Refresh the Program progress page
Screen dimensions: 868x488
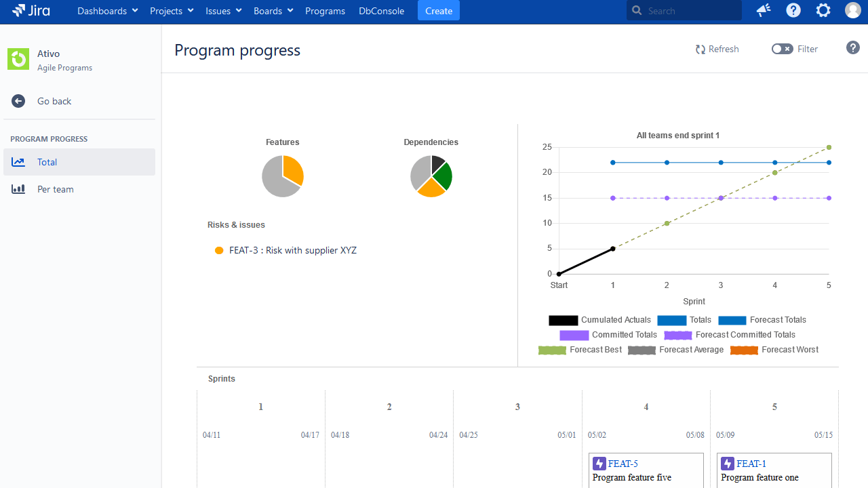(x=717, y=49)
